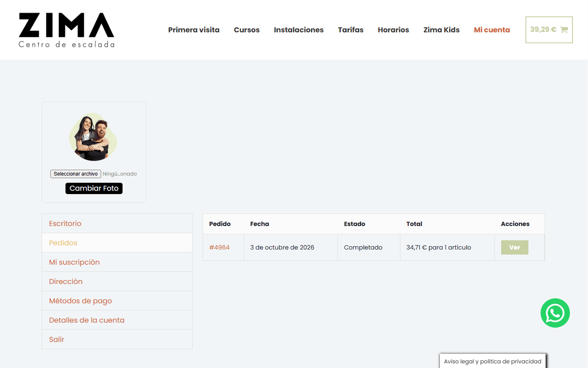Screen dimensions: 588x368
Task: Open Escritorio in account sidebar
Action: click(x=117, y=223)
